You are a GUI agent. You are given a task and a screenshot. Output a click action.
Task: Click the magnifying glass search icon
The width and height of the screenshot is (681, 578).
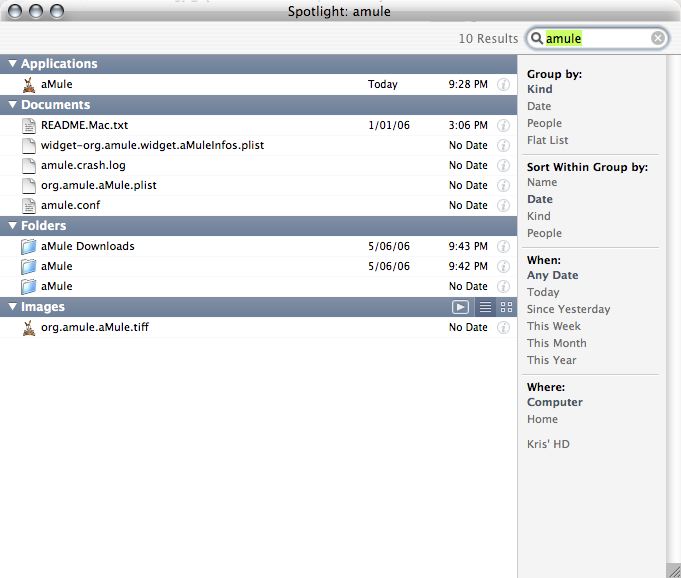tap(537, 38)
